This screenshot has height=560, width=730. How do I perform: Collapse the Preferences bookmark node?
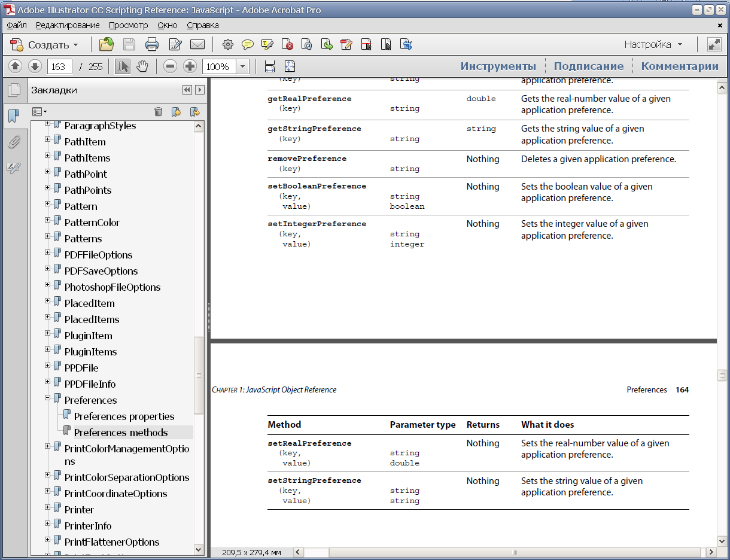(x=48, y=397)
